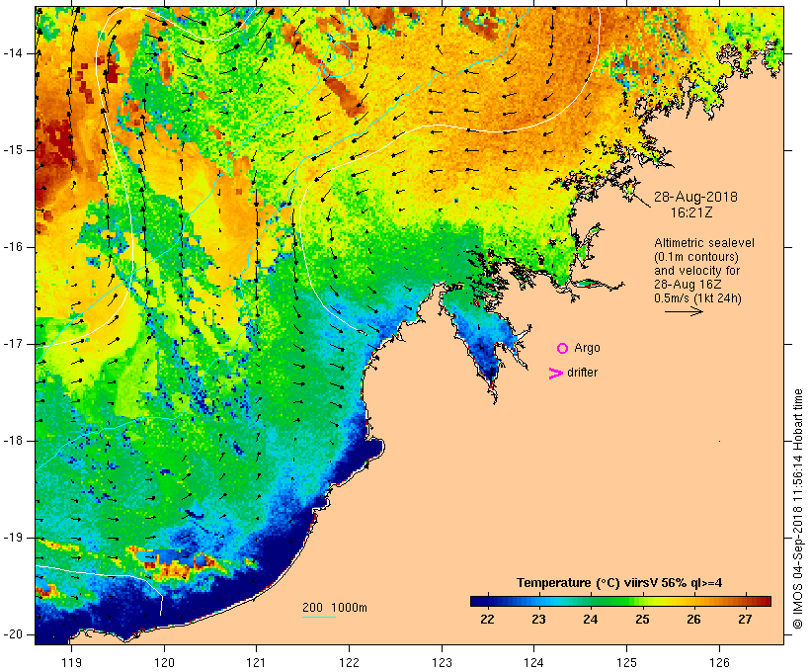Click the longitude label 125

[626, 662]
